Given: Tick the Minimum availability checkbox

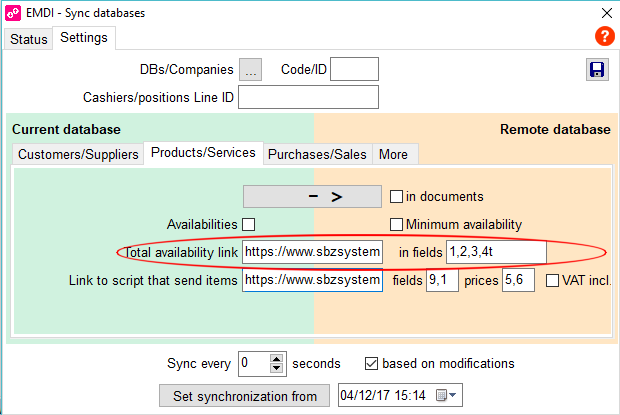Looking at the screenshot, I should (396, 224).
